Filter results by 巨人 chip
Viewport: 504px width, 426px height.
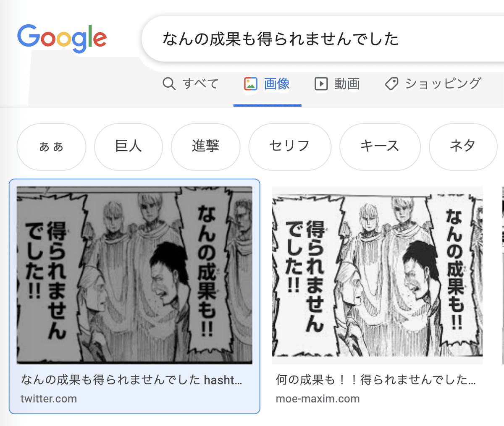129,146
